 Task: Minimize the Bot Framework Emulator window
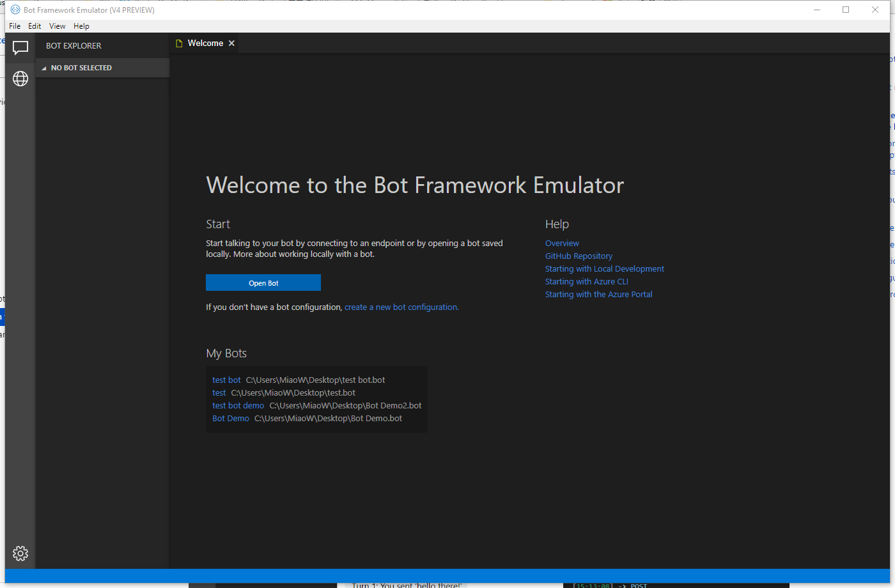coord(817,10)
